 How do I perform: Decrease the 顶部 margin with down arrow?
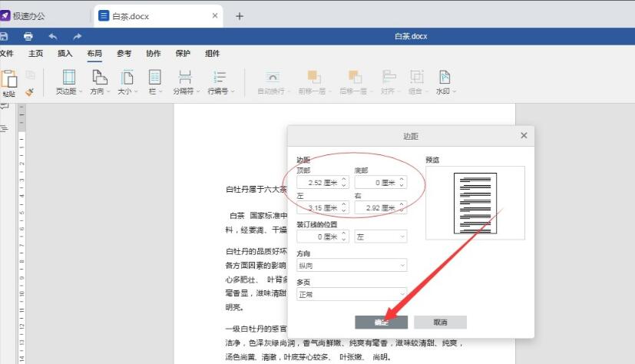pos(344,186)
